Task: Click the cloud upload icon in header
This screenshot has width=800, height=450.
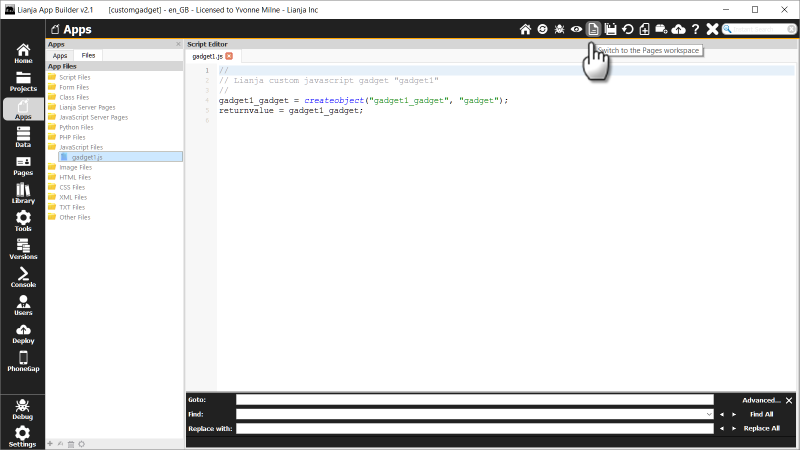Action: (679, 30)
